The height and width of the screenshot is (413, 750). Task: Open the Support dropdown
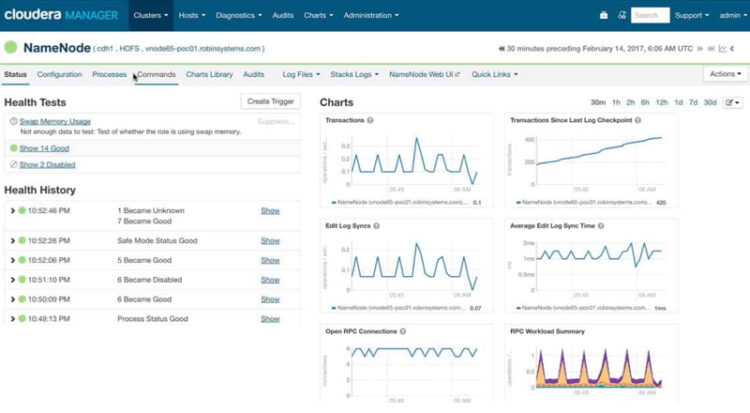pyautogui.click(x=692, y=15)
